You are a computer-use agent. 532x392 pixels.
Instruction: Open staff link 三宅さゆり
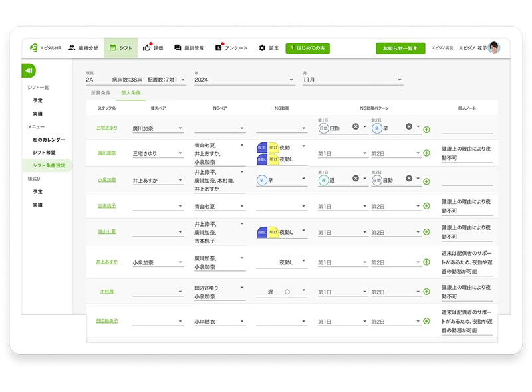point(107,128)
